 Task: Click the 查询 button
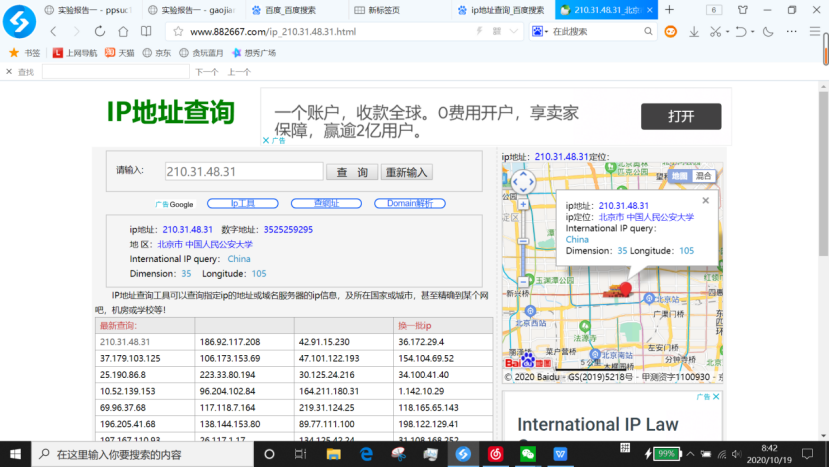point(351,172)
